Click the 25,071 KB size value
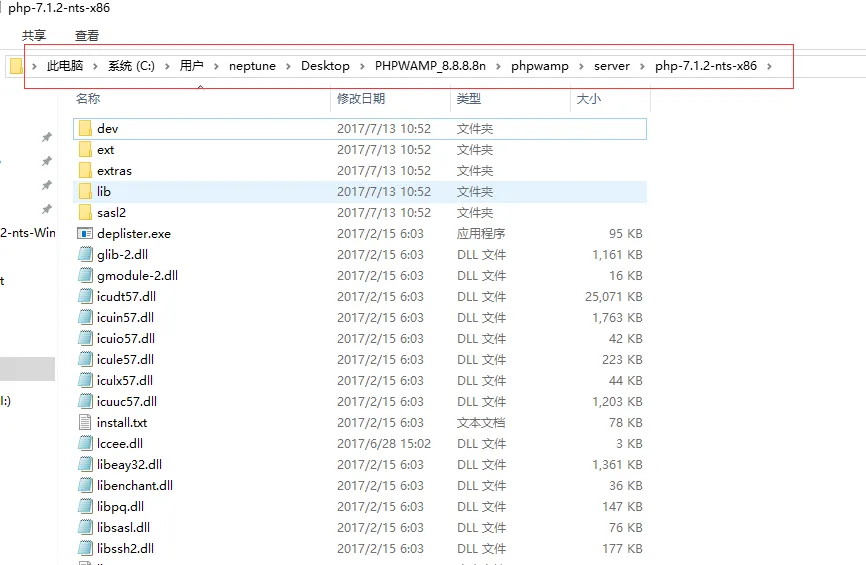Image resolution: width=866 pixels, height=565 pixels. click(614, 297)
